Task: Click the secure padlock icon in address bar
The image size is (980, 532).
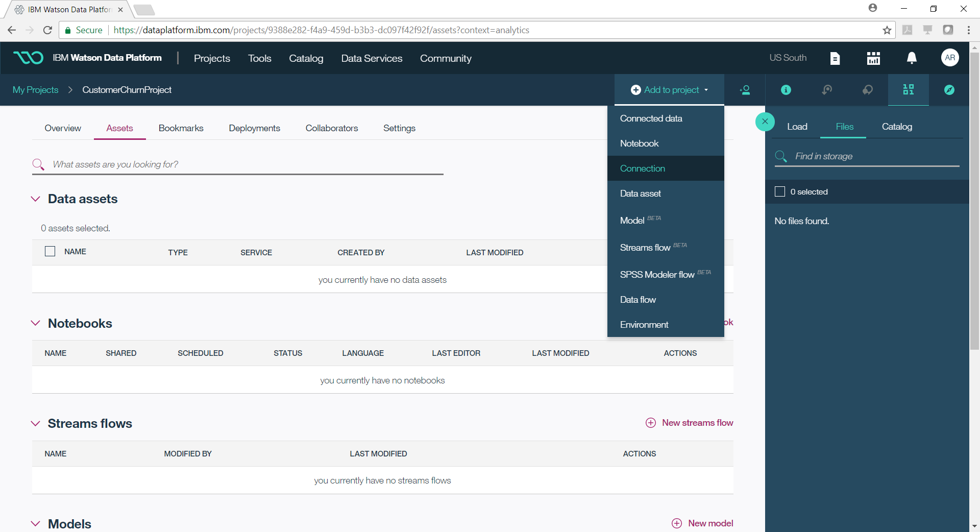Action: (68, 30)
